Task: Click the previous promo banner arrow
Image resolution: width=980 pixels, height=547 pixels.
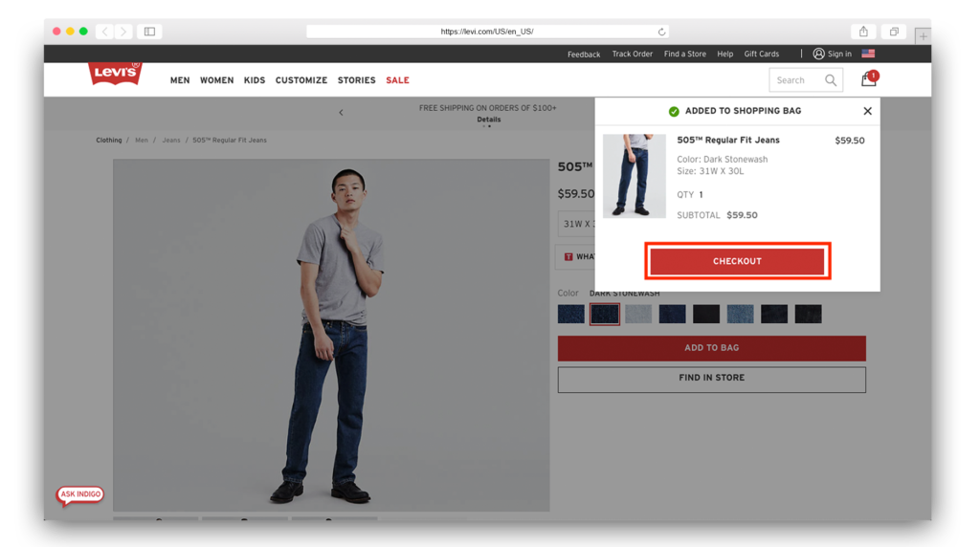Action: point(341,113)
